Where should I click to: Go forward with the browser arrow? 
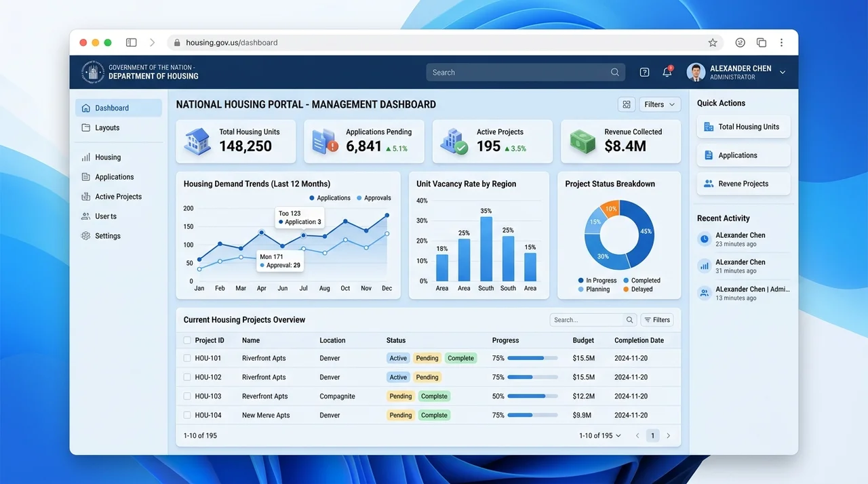pos(152,42)
